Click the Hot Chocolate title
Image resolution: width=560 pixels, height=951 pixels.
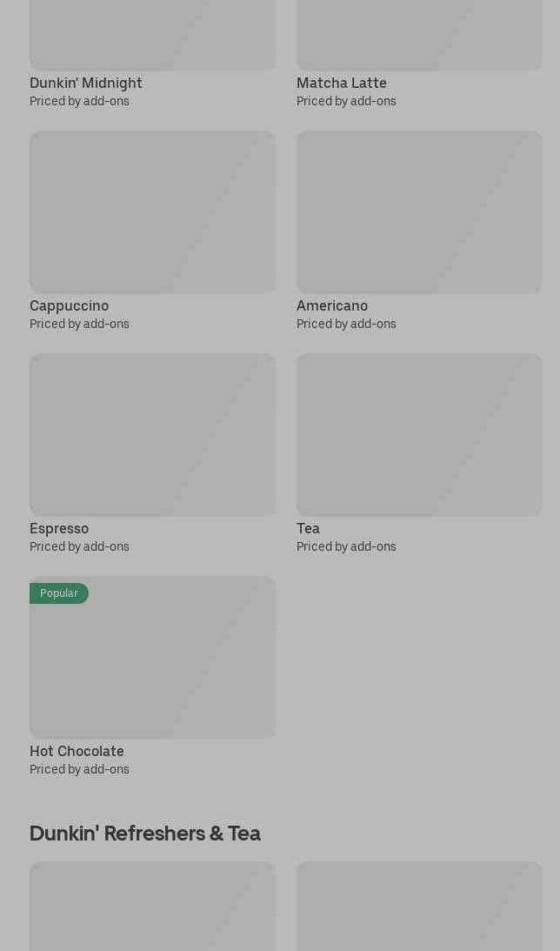[x=77, y=751]
